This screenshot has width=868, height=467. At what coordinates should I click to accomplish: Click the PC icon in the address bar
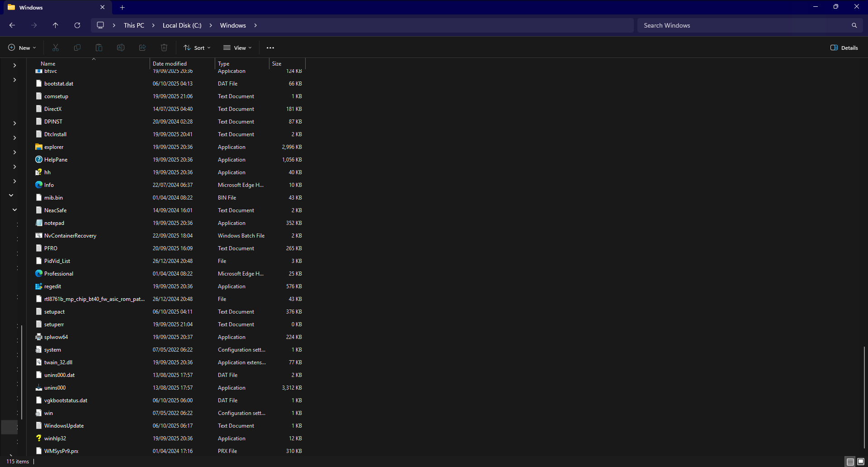coord(100,25)
